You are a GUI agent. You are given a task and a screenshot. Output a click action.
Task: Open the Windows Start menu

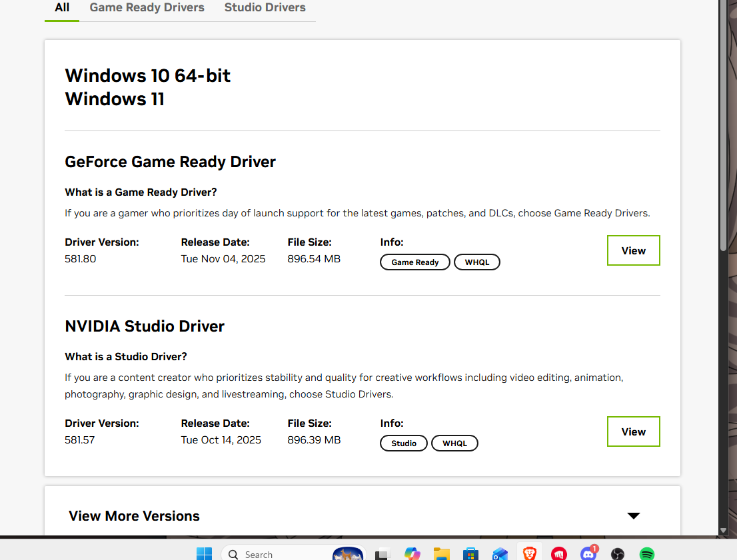[204, 553]
